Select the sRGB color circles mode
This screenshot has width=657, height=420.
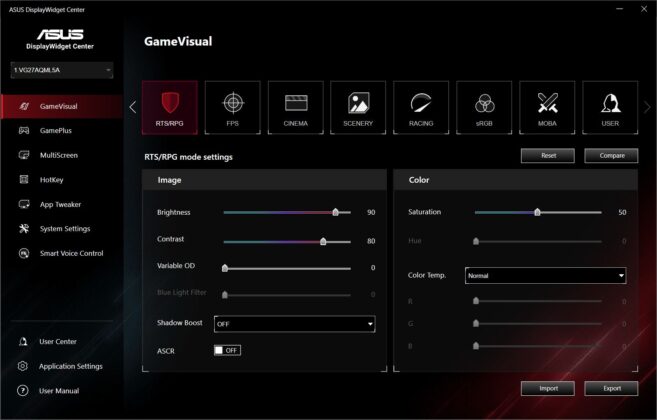[x=484, y=108]
